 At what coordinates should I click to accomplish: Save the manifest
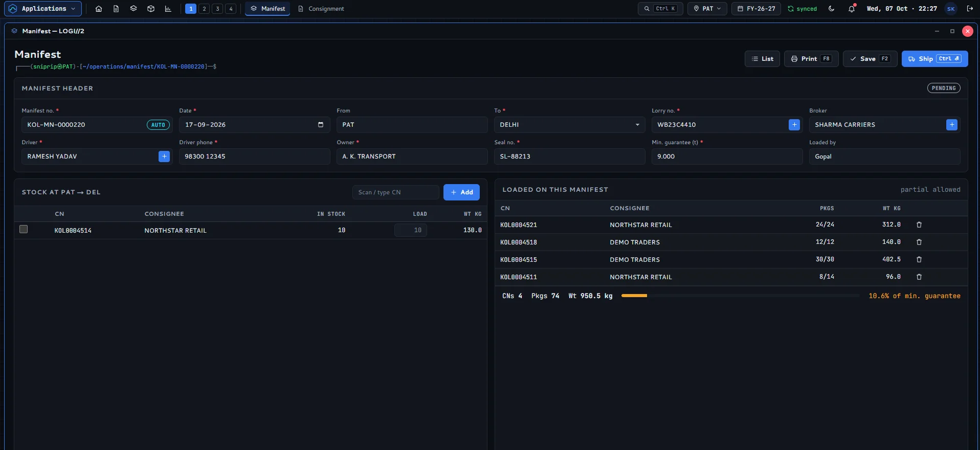870,59
